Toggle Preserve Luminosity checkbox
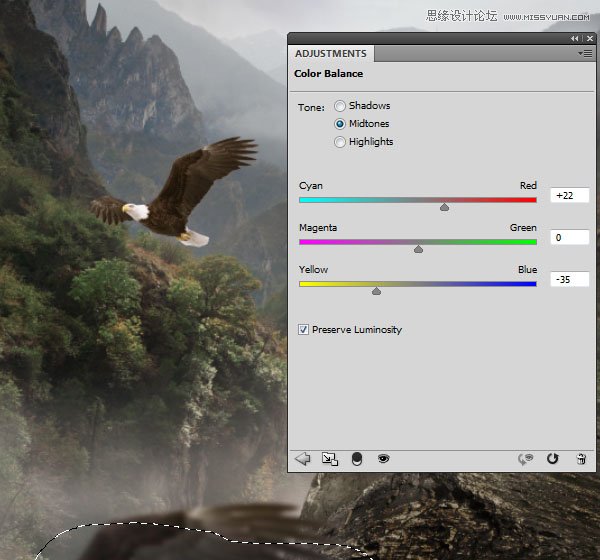The width and height of the screenshot is (600, 560). point(303,330)
